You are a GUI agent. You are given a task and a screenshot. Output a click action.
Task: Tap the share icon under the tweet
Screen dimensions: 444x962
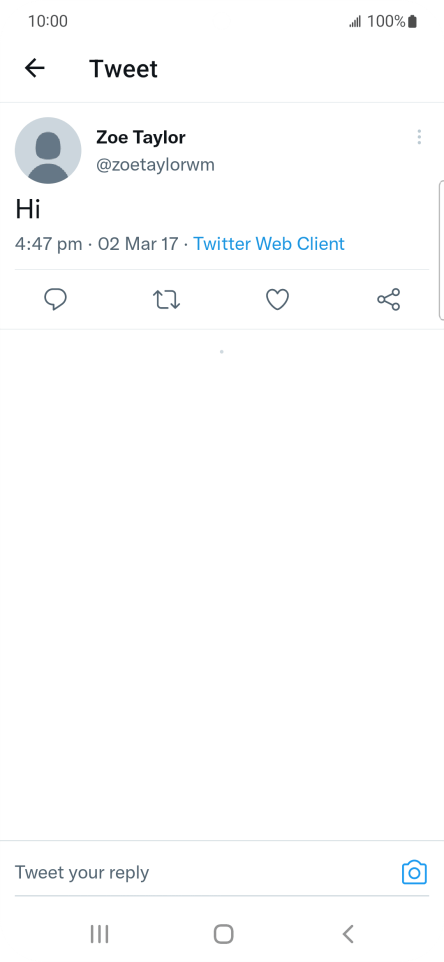coord(389,299)
